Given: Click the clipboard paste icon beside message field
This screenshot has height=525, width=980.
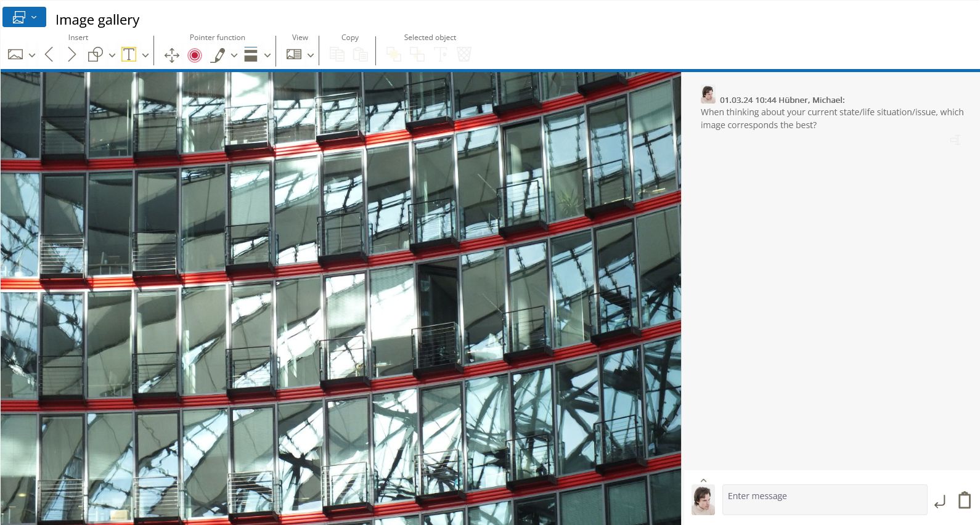Looking at the screenshot, I should (965, 500).
